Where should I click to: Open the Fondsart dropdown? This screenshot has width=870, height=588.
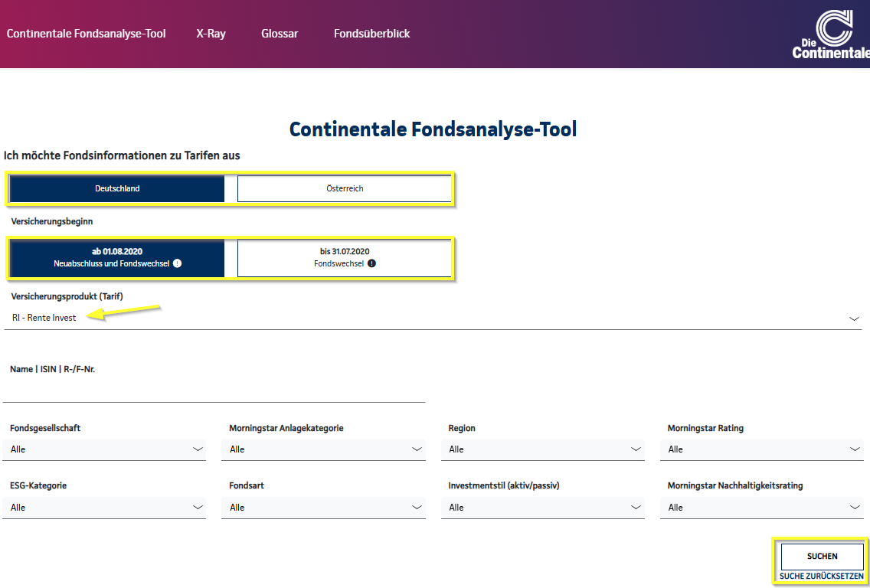[323, 508]
